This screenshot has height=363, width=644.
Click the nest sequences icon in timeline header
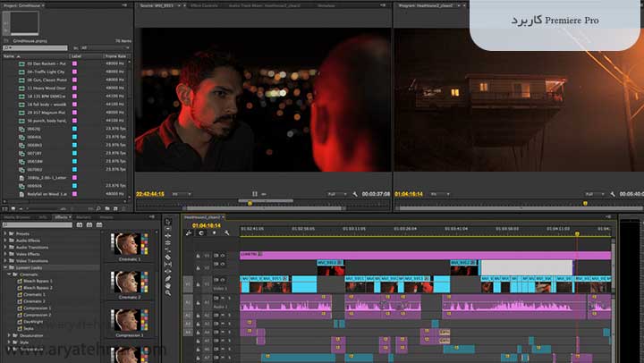(x=189, y=232)
